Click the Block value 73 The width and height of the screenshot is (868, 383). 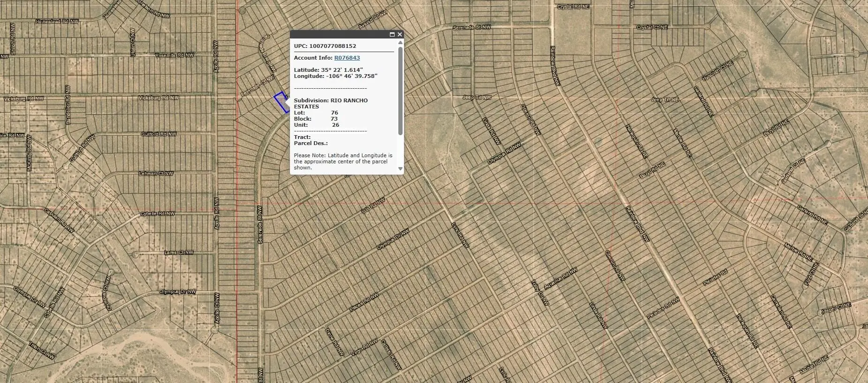tap(335, 119)
